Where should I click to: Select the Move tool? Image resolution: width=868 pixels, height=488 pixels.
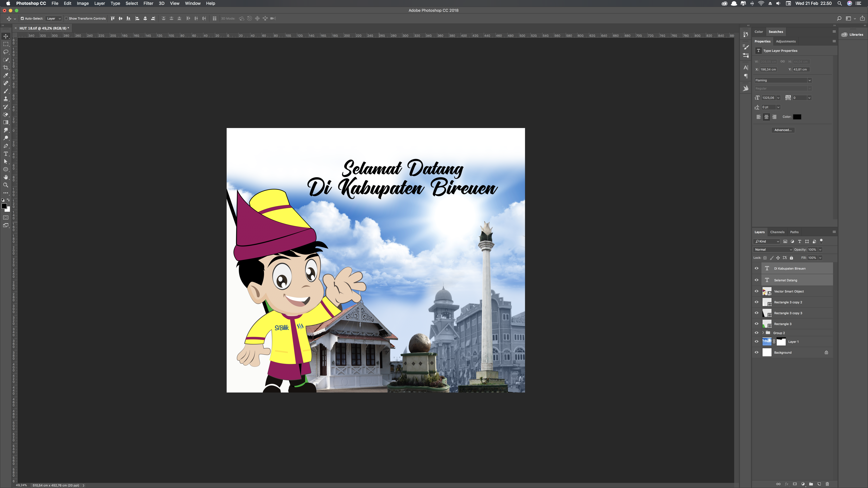6,36
